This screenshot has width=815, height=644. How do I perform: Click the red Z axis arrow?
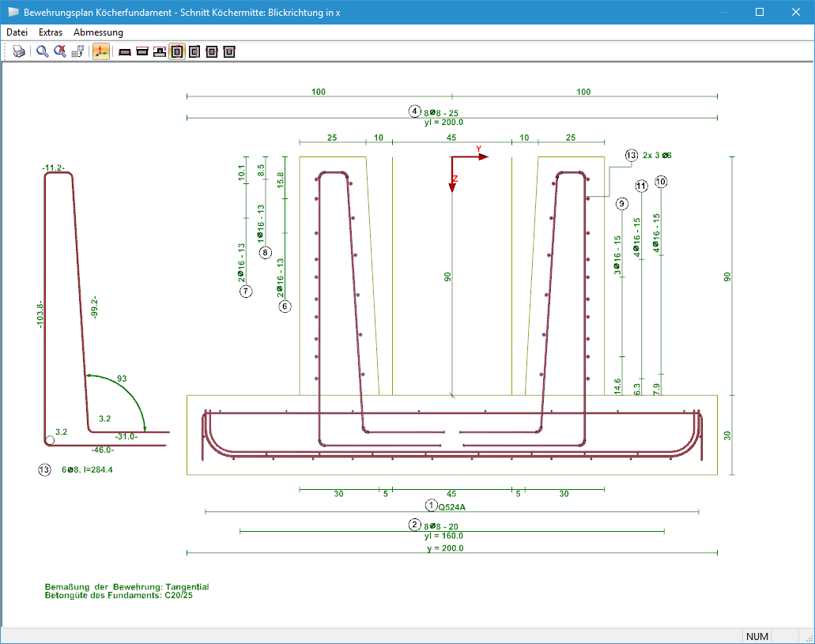(x=452, y=174)
